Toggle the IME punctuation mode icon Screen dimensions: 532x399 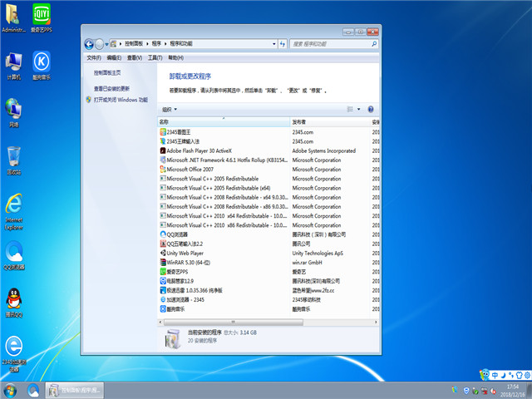(x=510, y=375)
